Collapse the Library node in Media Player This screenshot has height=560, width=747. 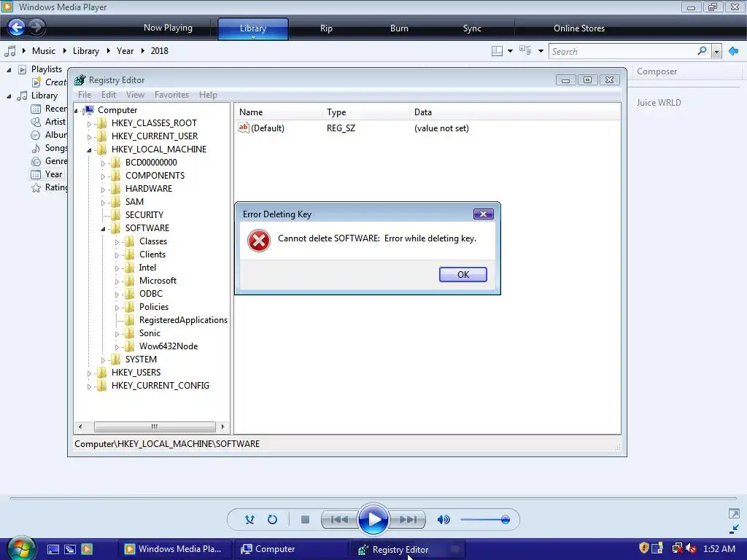pyautogui.click(x=9, y=96)
